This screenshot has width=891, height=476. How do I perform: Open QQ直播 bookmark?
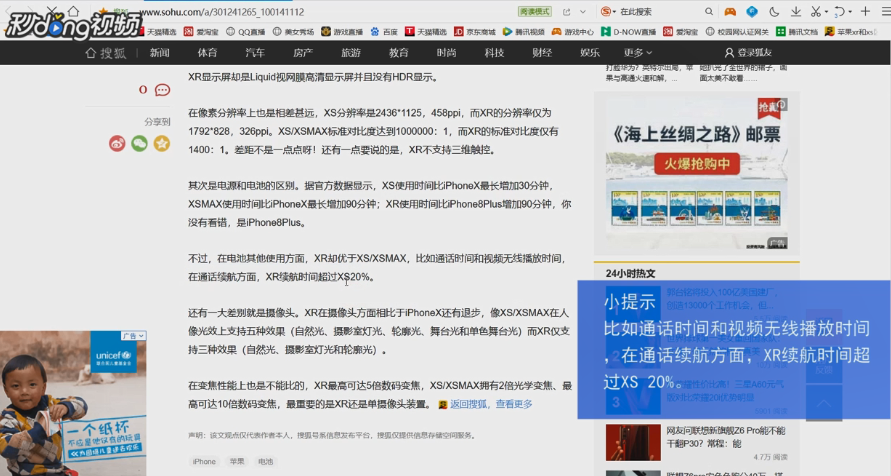click(x=245, y=32)
